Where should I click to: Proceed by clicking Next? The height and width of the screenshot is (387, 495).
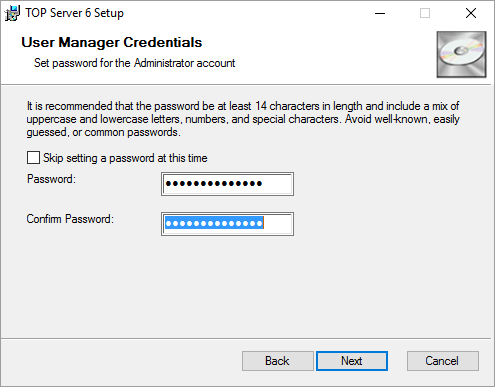point(352,361)
